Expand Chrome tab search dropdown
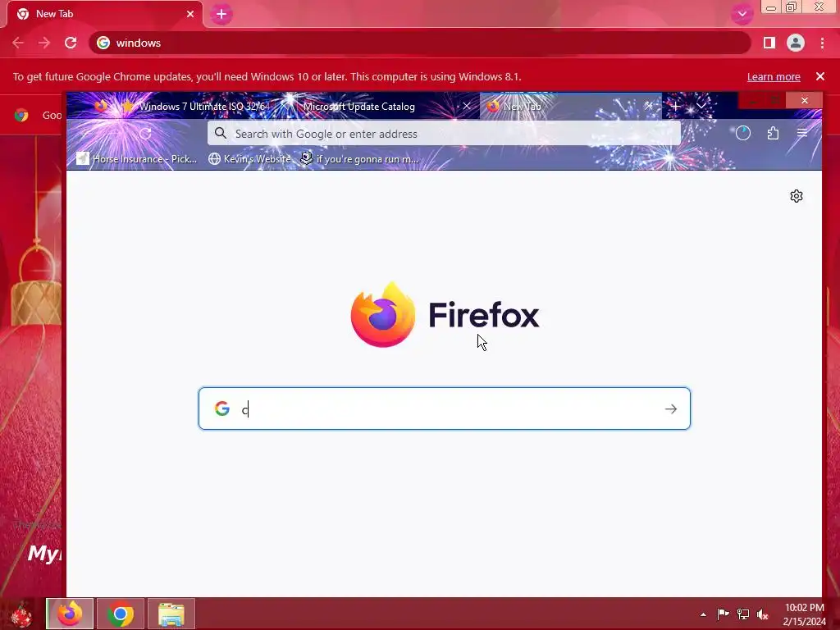Screen dimensions: 840x630 click(742, 14)
